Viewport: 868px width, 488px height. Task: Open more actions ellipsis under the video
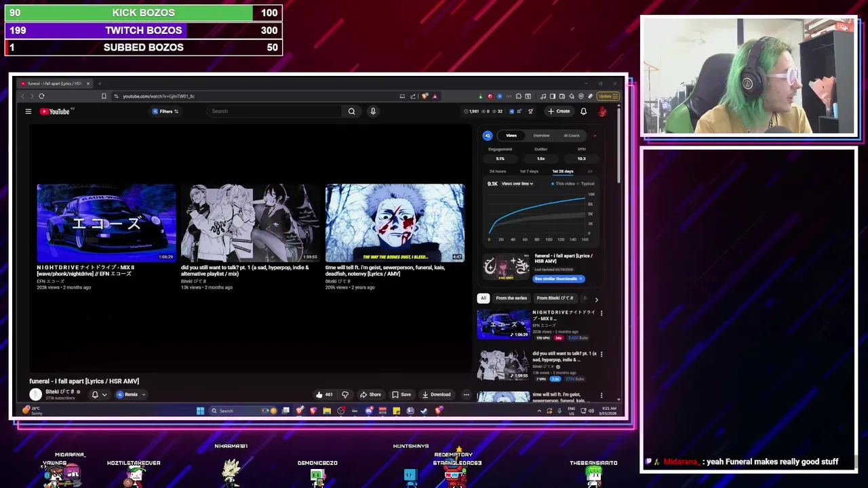click(466, 394)
